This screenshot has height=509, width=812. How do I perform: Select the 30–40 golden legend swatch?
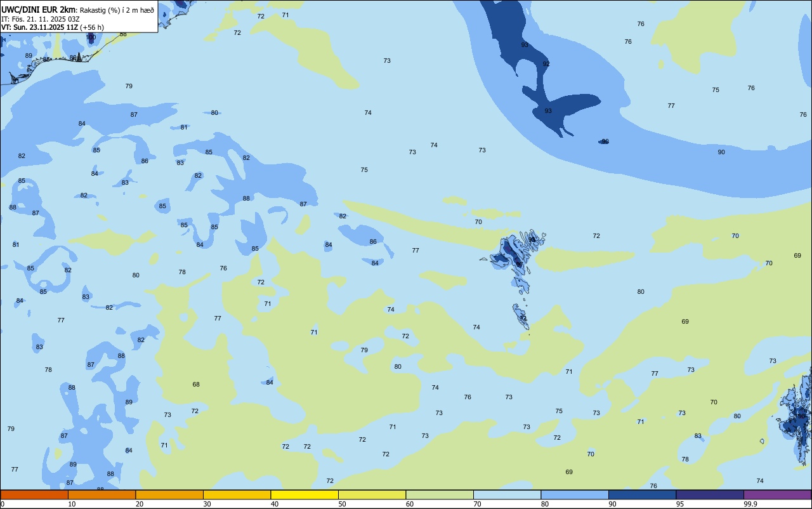click(x=237, y=494)
